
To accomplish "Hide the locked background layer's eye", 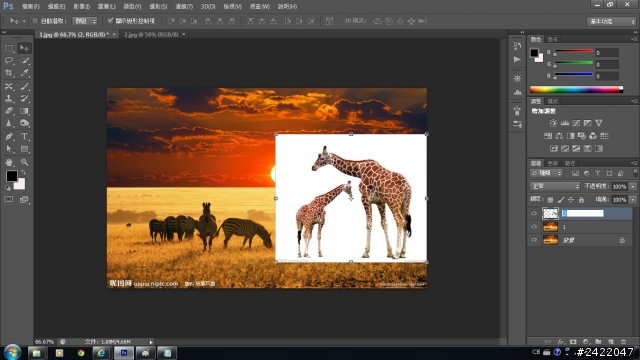I will 534,240.
